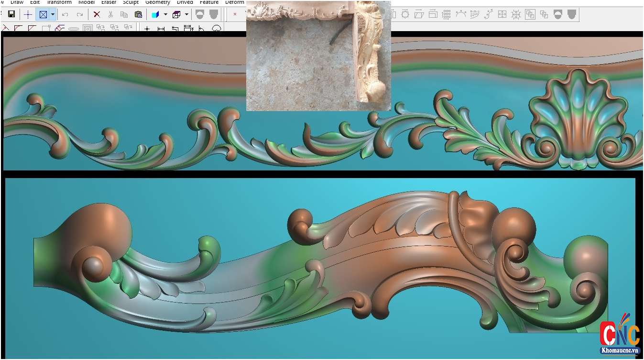This screenshot has height=360, width=644.
Task: Open the Transform menu
Action: pyautogui.click(x=59, y=2)
